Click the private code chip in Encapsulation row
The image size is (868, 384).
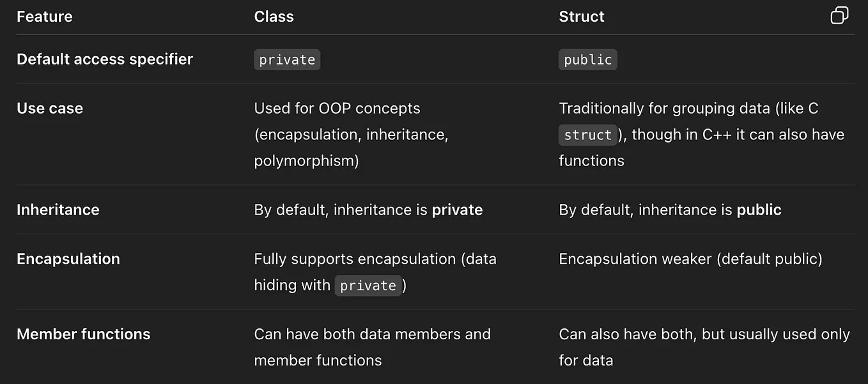coord(368,286)
